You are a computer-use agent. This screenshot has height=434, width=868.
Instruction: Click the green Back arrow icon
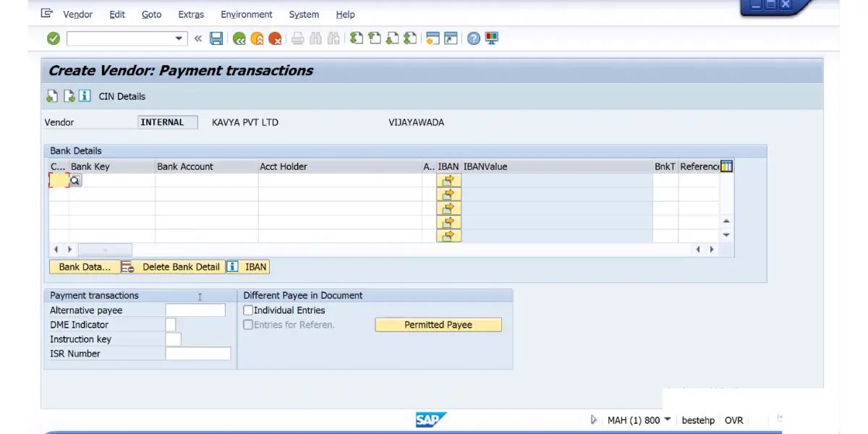[x=239, y=38]
